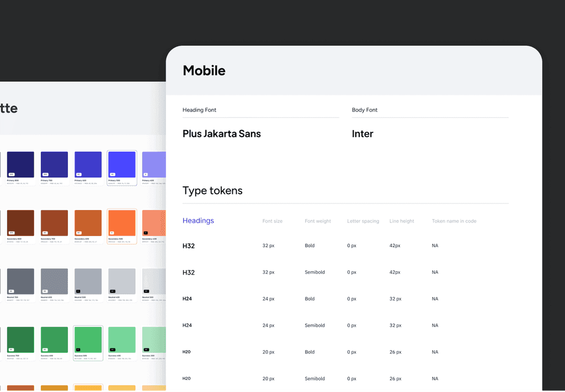
Task: Select the Success 600 green swatch
Action: pos(55,340)
